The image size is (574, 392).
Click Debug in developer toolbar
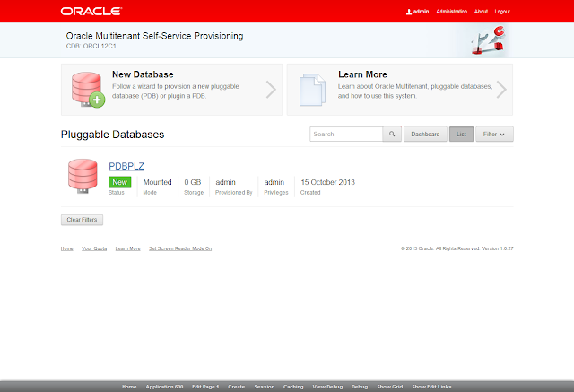coord(360,387)
